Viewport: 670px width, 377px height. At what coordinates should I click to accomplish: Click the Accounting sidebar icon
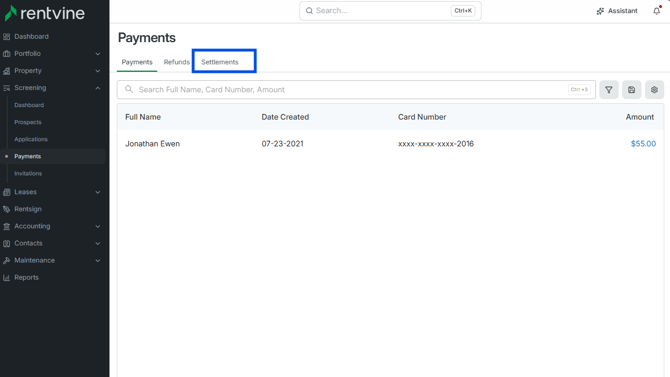click(x=6, y=227)
